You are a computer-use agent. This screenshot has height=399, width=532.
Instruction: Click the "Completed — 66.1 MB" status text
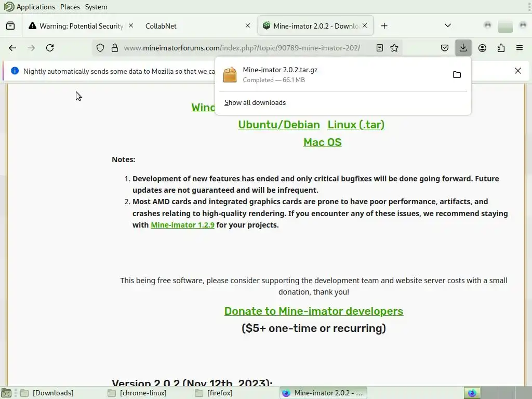[x=274, y=80]
